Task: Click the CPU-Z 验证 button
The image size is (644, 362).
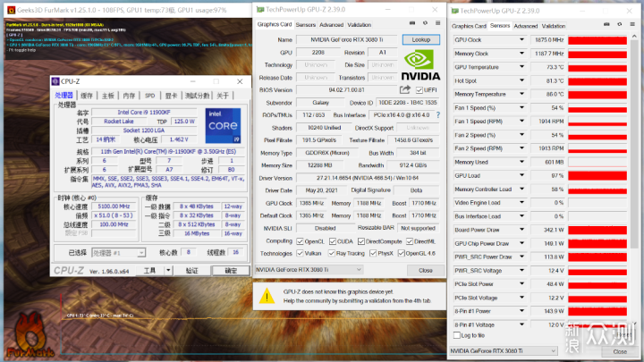Action: (x=191, y=271)
